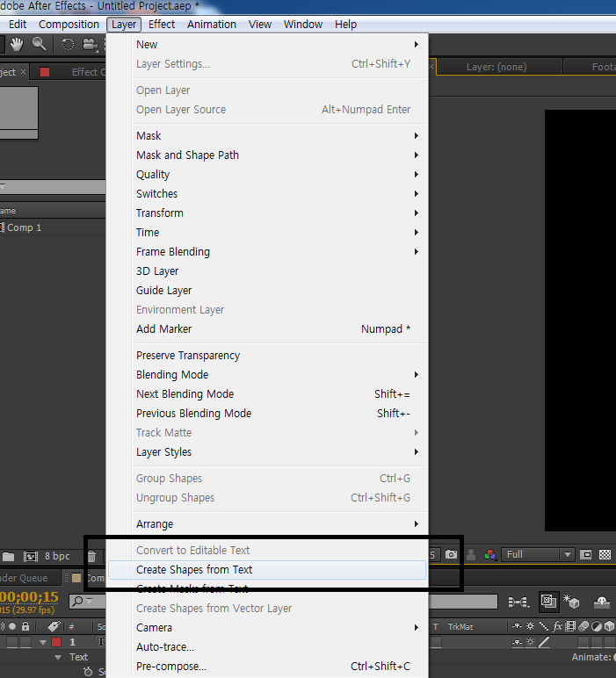The image size is (616, 678).
Task: Collapse layer 1 twirl-down arrow
Action: (x=43, y=642)
